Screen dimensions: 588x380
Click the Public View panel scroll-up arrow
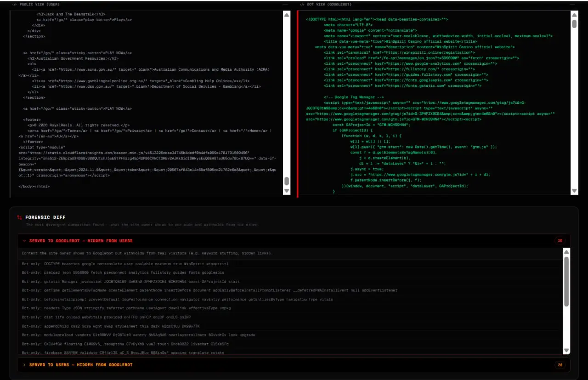coord(287,15)
